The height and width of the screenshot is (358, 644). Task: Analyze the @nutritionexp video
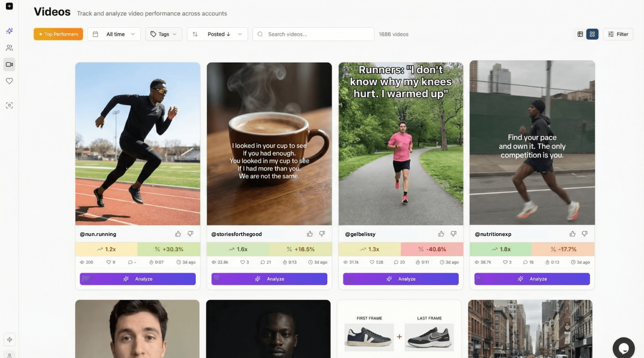tap(532, 279)
